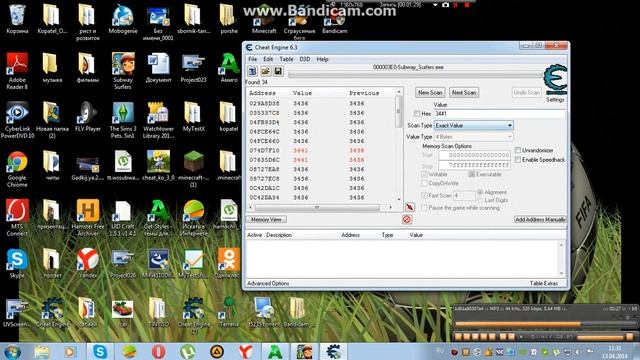This screenshot has width=640, height=360.
Task: Open the D3D menu
Action: click(x=304, y=59)
